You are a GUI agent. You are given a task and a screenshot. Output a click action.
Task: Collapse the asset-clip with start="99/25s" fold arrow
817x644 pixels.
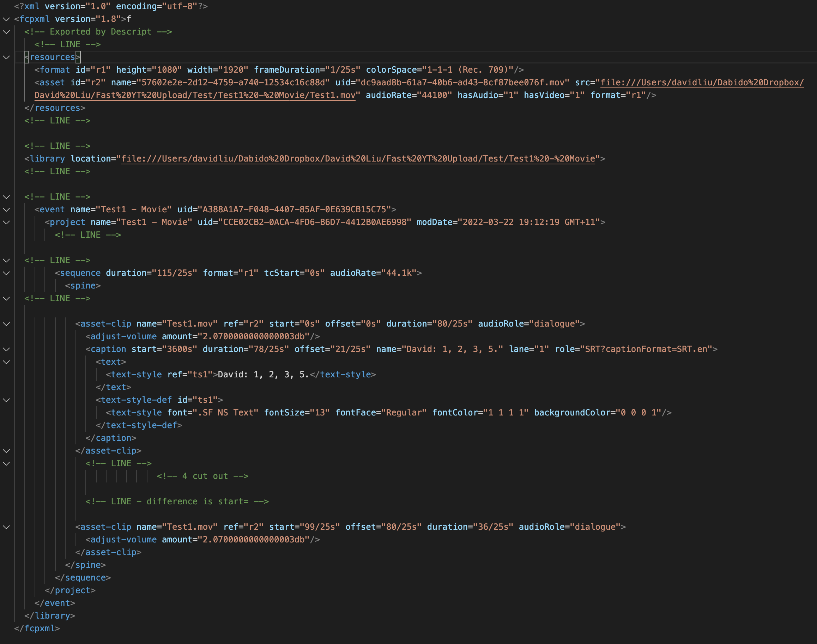[6, 527]
